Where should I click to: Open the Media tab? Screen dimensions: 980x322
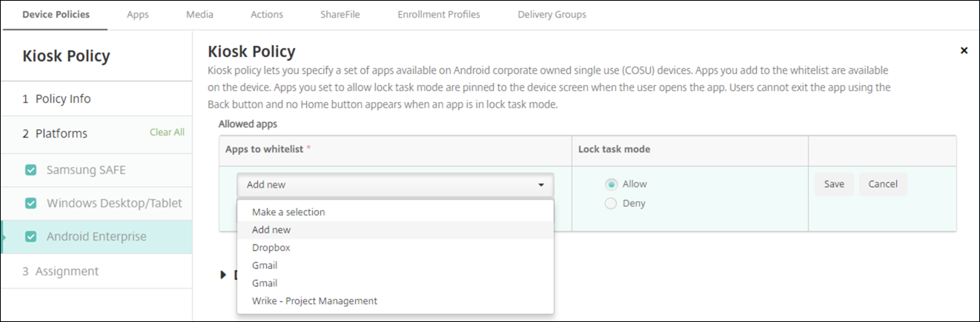(x=200, y=14)
